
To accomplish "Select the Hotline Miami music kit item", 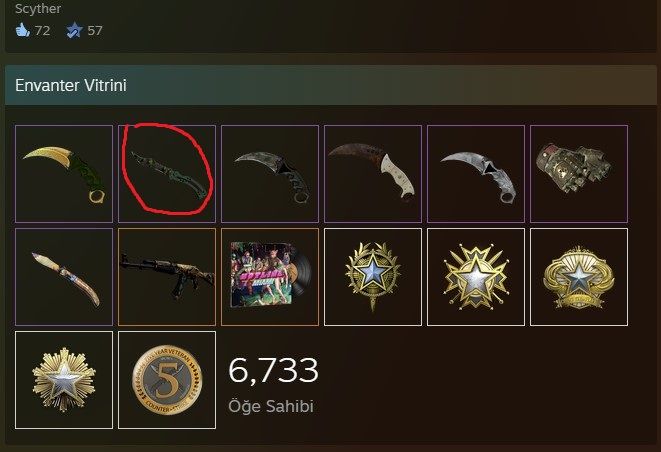I will (x=270, y=277).
